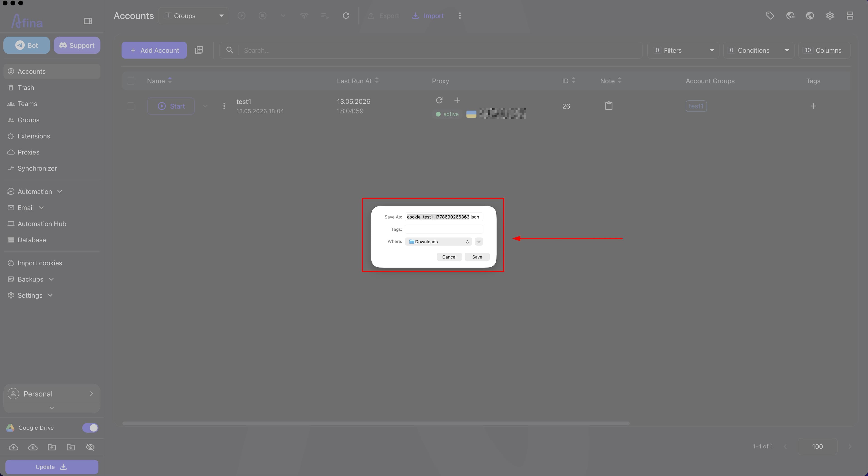Click the bulk add accounts icon
The image size is (868, 476).
coord(199,50)
